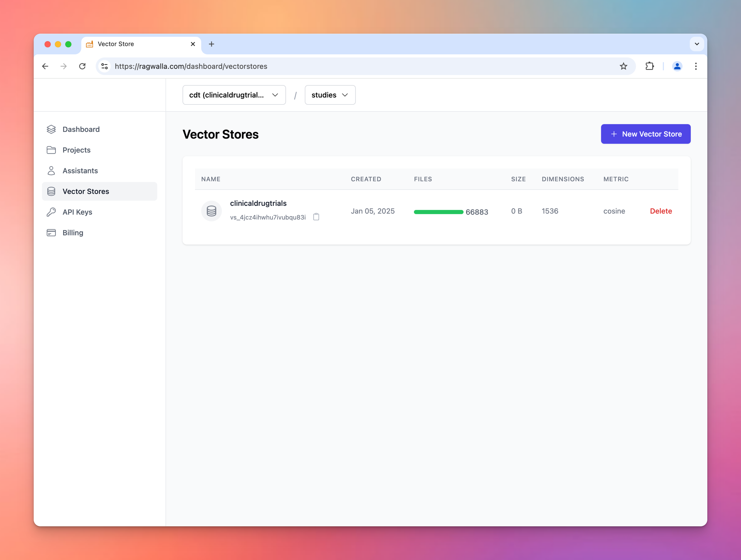The image size is (741, 560).
Task: Go to Billing page
Action: 73,233
